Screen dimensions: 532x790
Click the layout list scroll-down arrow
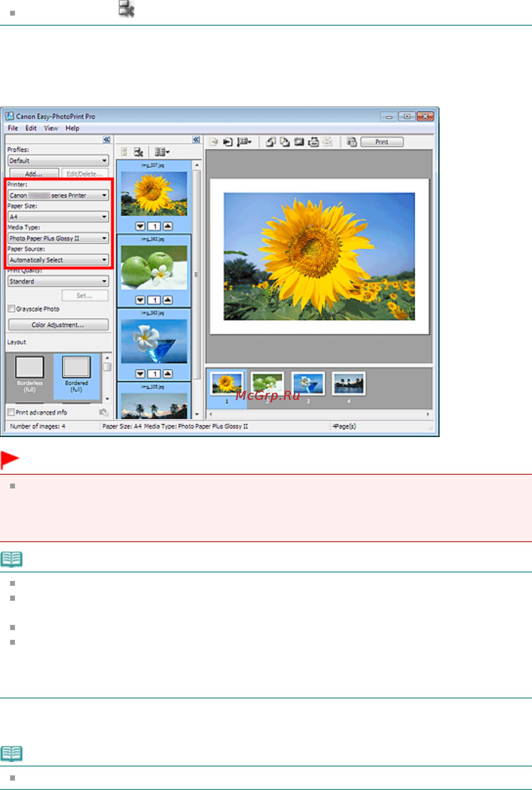(107, 399)
